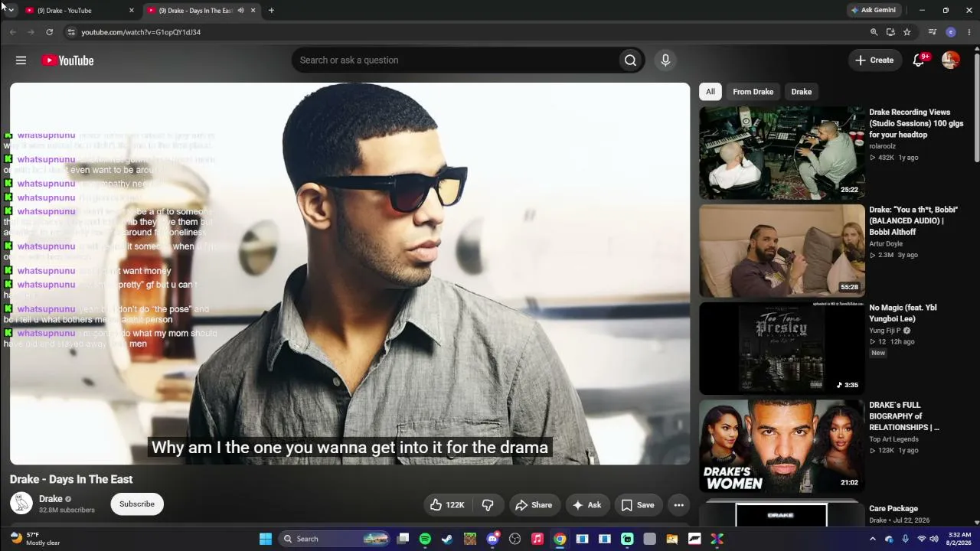Click Ask Gemini button

click(874, 10)
